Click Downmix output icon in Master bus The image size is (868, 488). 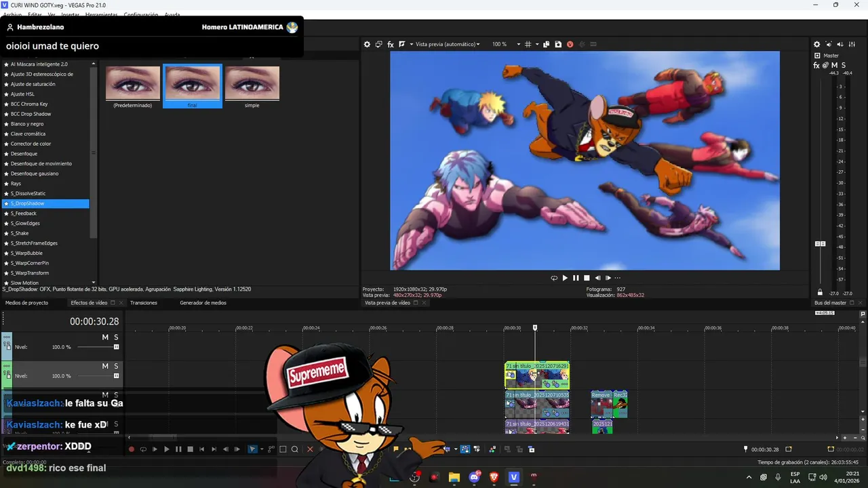829,44
